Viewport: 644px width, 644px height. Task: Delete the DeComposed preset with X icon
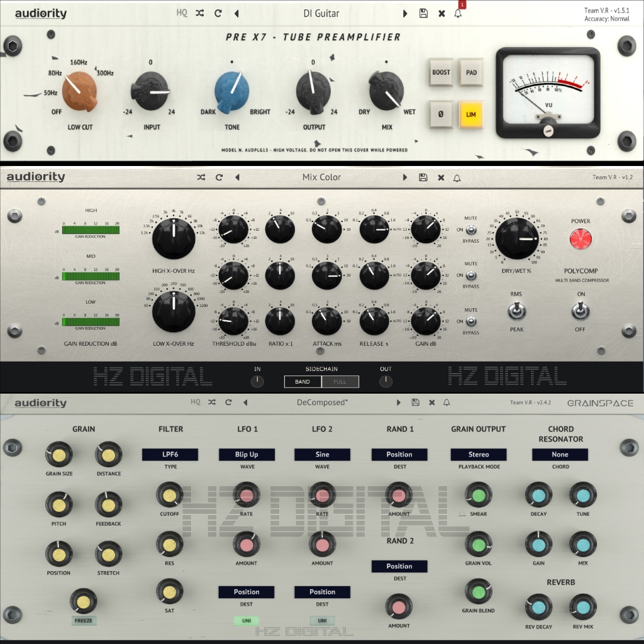pos(431,402)
